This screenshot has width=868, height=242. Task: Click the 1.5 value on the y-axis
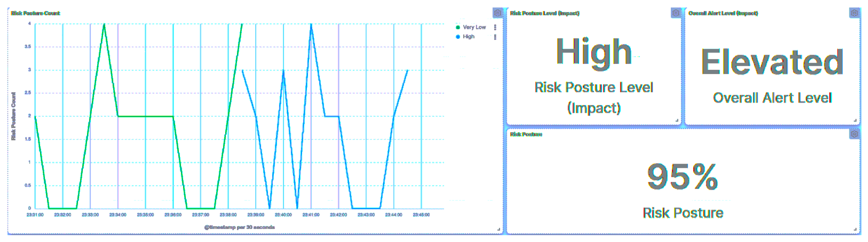click(x=28, y=139)
